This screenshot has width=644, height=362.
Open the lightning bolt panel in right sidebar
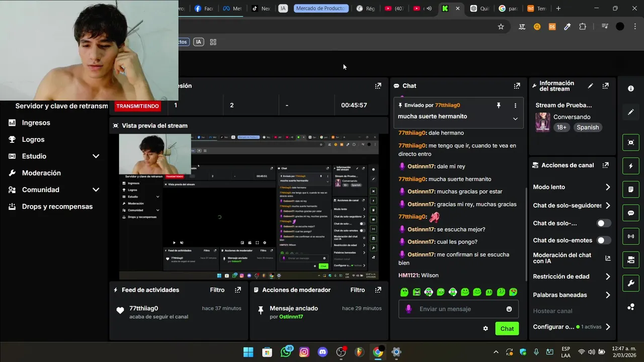click(x=631, y=166)
